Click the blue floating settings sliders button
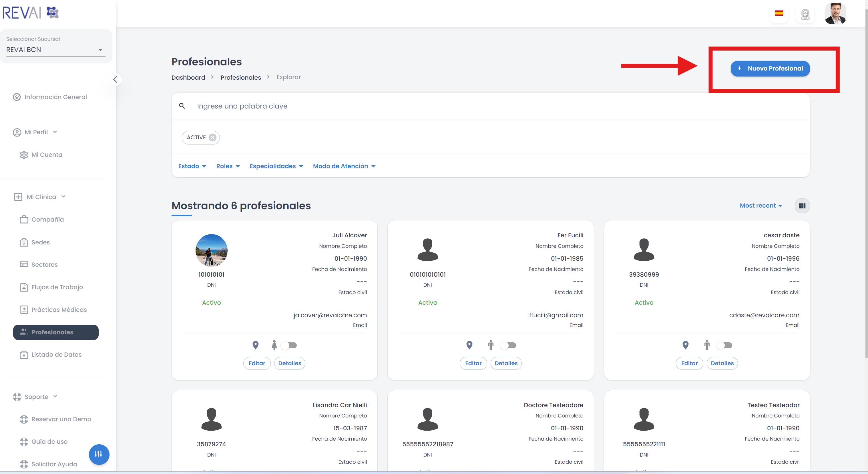Screen dimensions: 868x474 tap(99, 454)
